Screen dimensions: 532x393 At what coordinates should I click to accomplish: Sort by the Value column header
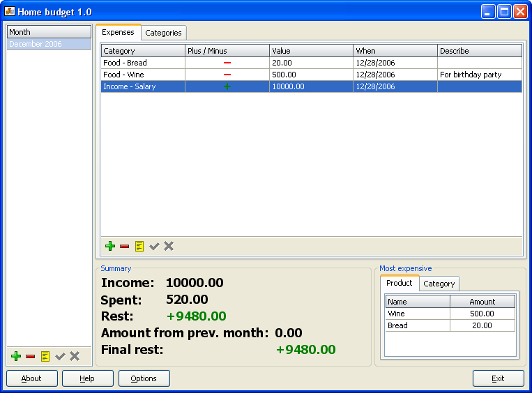point(311,51)
